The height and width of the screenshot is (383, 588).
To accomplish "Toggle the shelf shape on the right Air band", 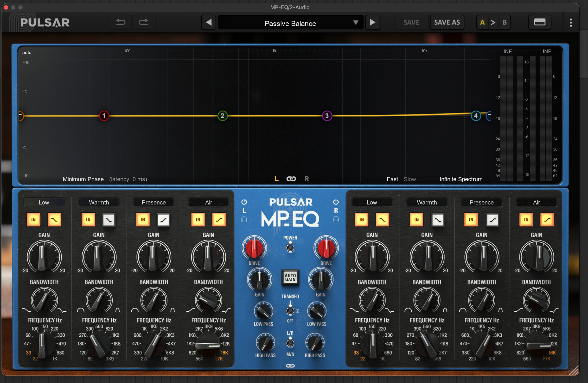I will coord(547,220).
